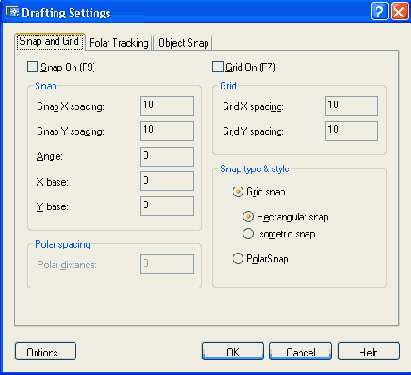Open the Options button
The image size is (411, 375).
(45, 351)
